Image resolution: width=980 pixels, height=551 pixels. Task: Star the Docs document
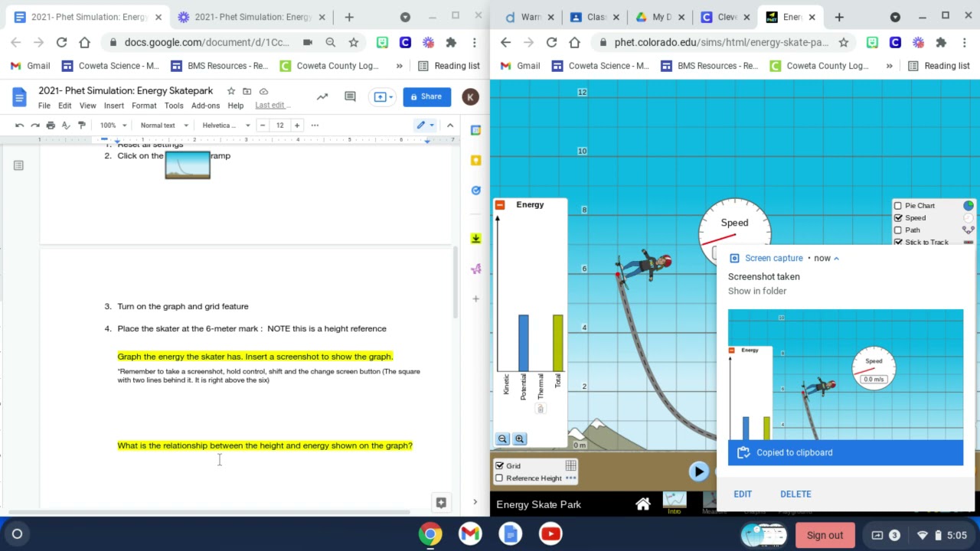click(x=231, y=91)
